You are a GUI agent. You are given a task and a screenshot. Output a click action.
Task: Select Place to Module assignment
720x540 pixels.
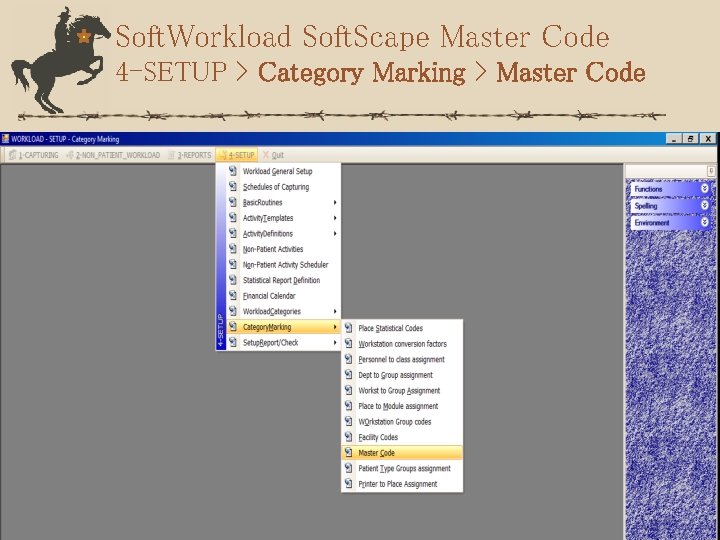[x=402, y=406]
